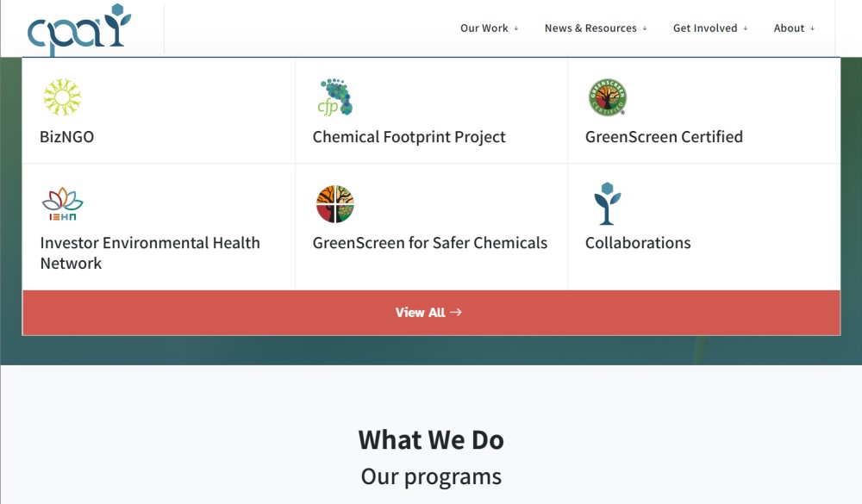The width and height of the screenshot is (862, 504).
Task: Open the Collaborations text link
Action: click(x=638, y=243)
